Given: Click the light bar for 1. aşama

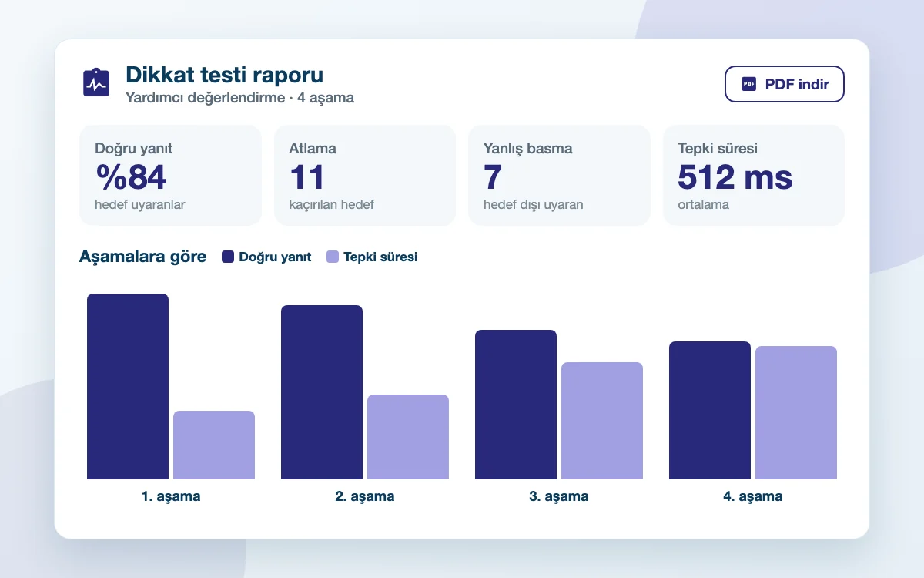Looking at the screenshot, I should pos(214,445).
